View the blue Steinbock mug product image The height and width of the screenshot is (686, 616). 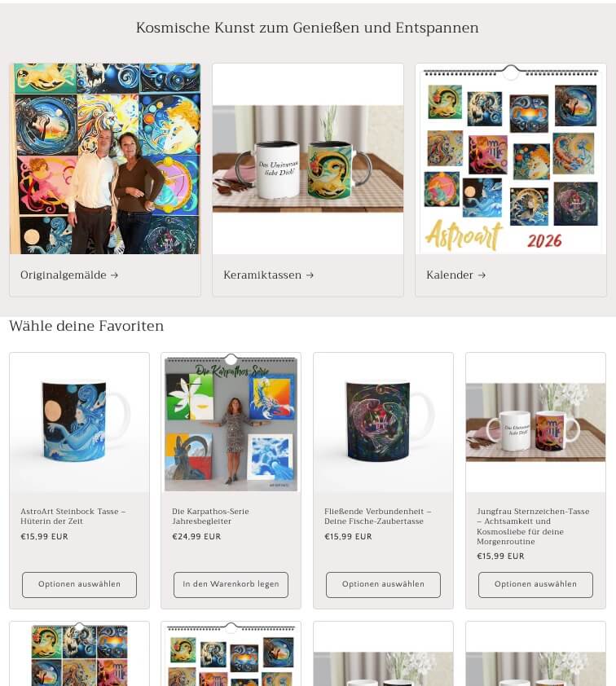click(79, 423)
